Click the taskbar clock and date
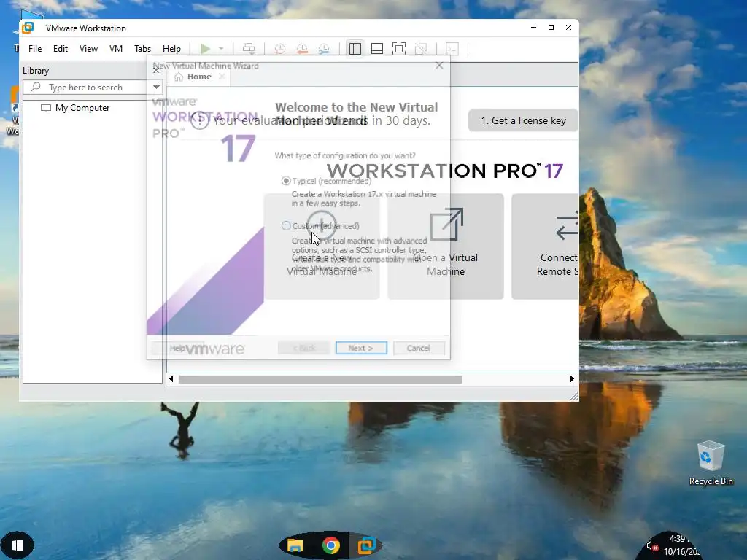747x560 pixels. 682,545
